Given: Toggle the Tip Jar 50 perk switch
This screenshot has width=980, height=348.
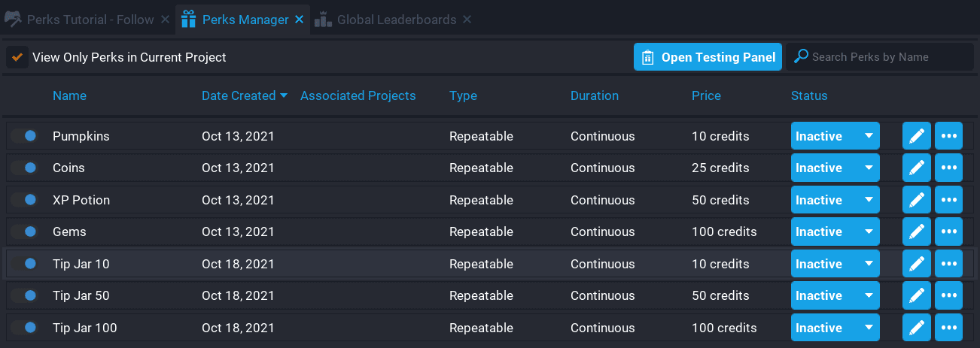Looking at the screenshot, I should 24,295.
